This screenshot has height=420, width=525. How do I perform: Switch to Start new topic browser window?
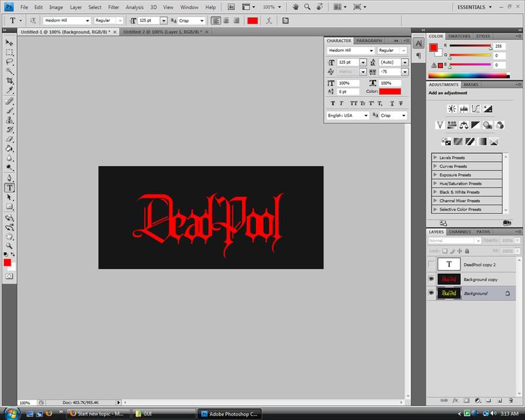[x=97, y=414]
